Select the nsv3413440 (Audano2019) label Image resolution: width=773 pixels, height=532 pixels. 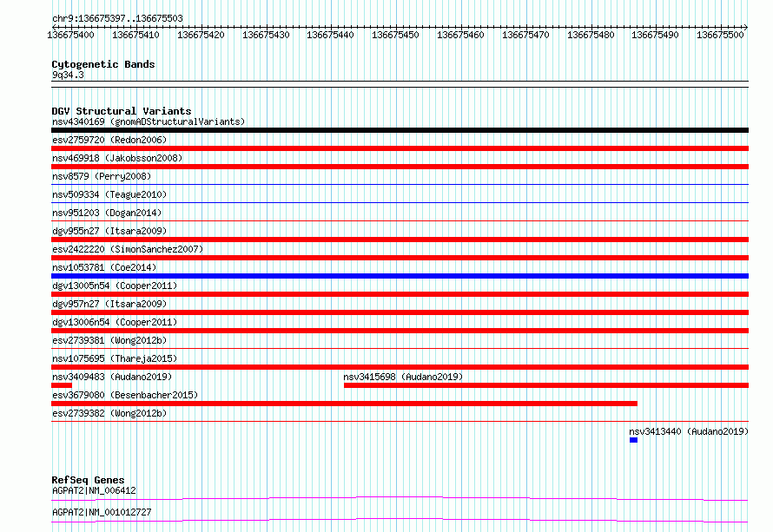tap(689, 431)
